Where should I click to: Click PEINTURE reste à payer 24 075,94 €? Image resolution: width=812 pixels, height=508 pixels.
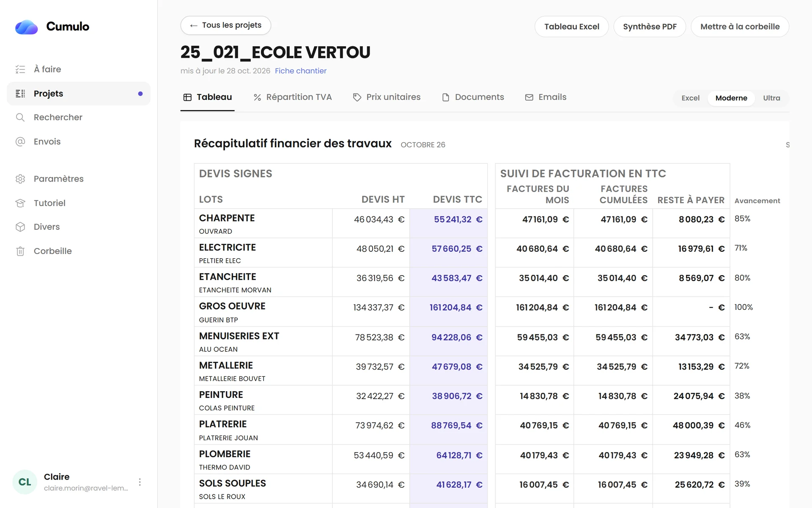699,396
